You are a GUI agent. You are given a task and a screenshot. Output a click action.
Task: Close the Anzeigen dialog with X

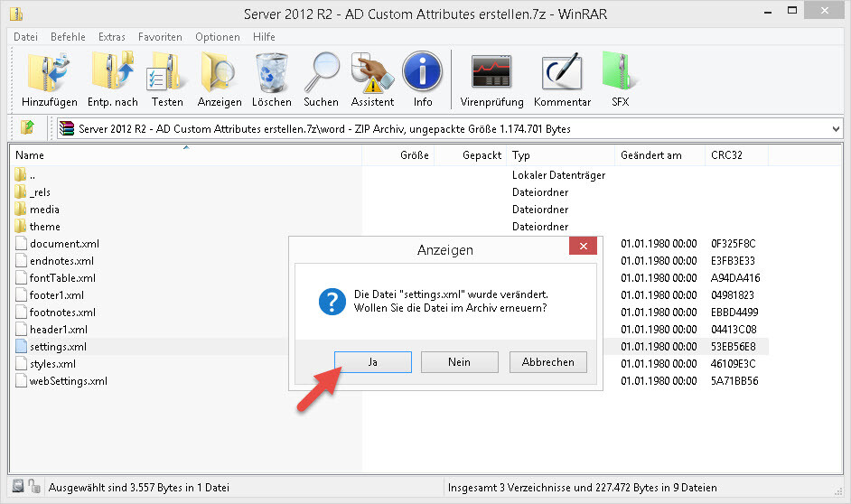click(x=583, y=247)
